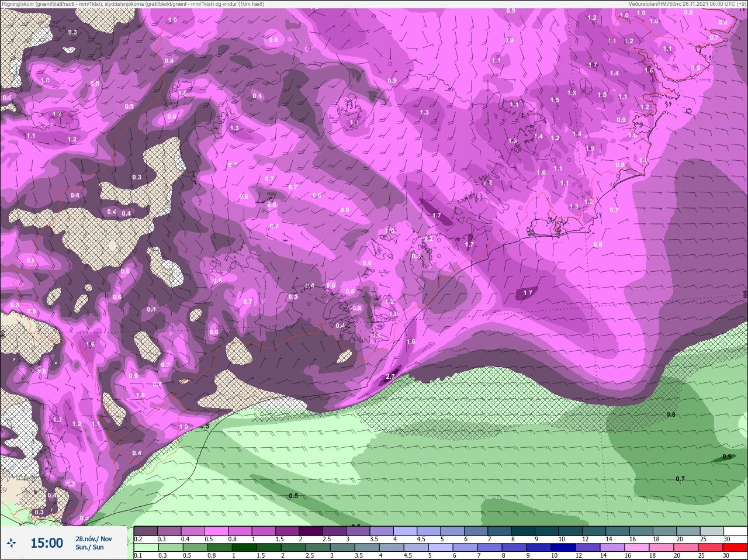Screen dimensions: 748x560
Task: Pick the darkest purple swatch in the upper legend
Action: (310, 531)
